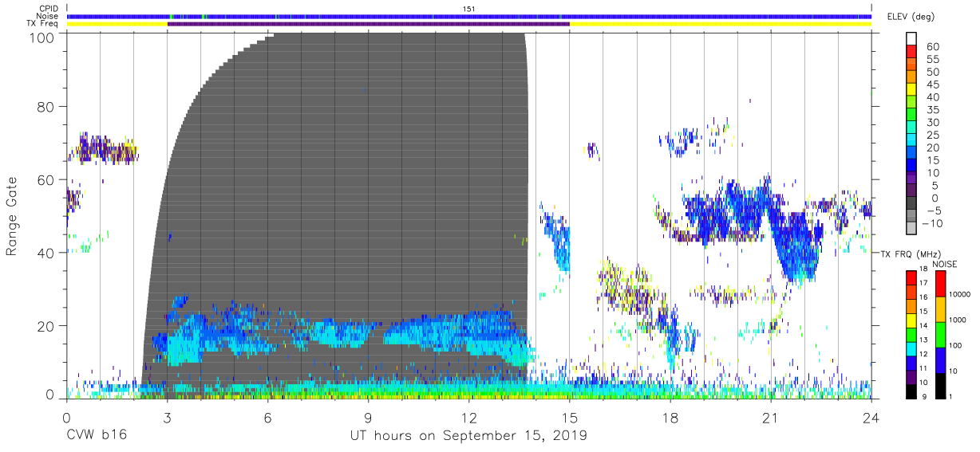Click the Noise label beside the top bar

coord(48,16)
